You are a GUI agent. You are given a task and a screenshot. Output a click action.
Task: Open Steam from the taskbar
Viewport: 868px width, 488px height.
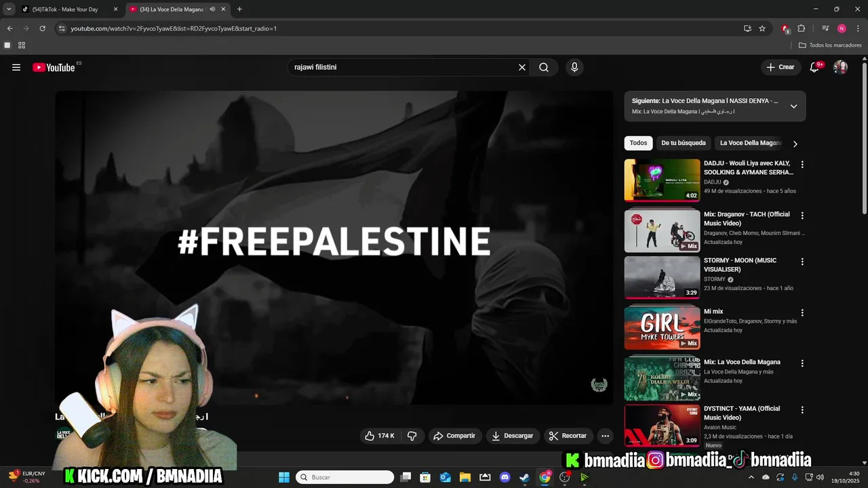tap(524, 477)
